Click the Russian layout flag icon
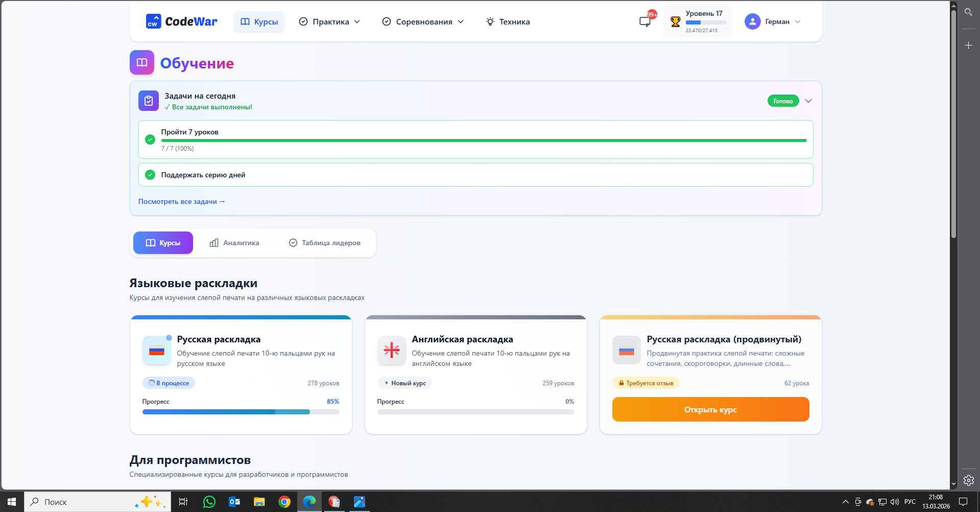Viewport: 980px width, 512px height. 157,351
